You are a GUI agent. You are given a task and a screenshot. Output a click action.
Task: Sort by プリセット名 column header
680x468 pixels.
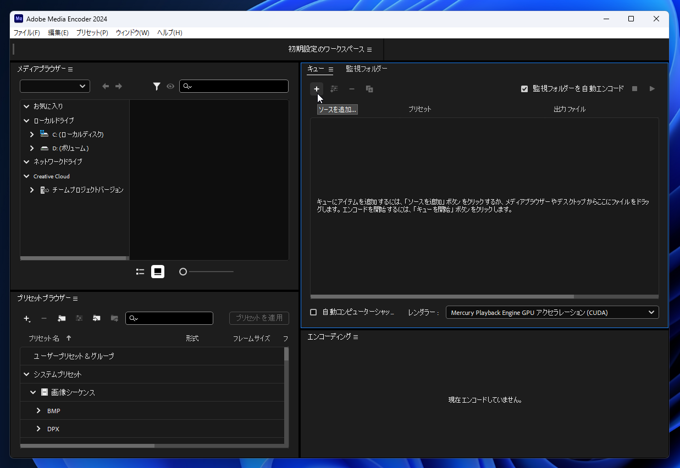44,338
